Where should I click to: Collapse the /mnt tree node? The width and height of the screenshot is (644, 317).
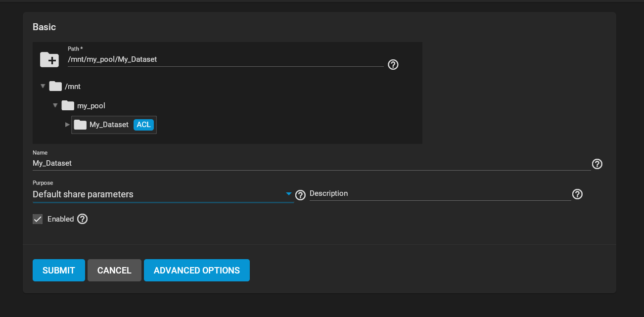(x=43, y=86)
